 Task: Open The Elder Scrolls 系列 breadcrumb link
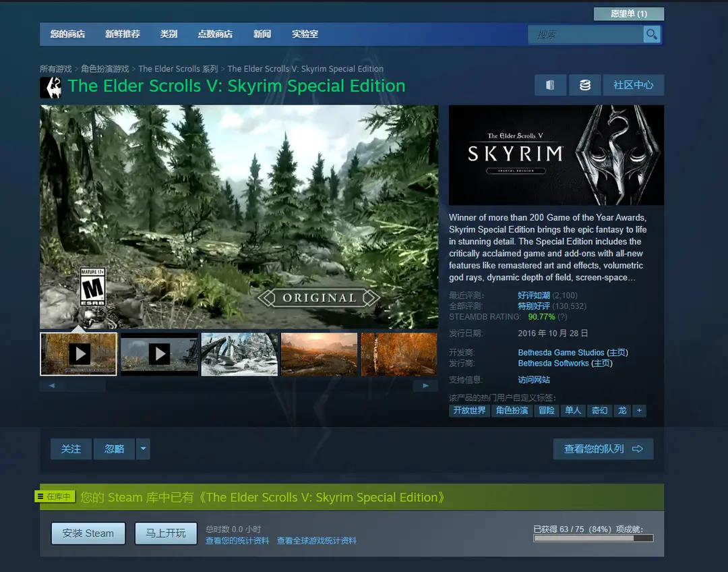pyautogui.click(x=178, y=69)
